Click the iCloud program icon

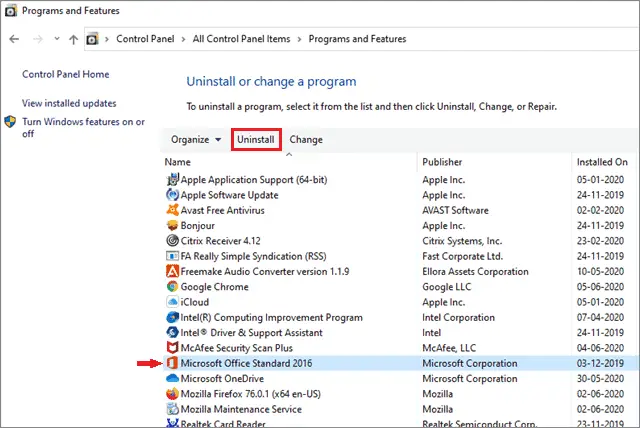click(x=172, y=302)
